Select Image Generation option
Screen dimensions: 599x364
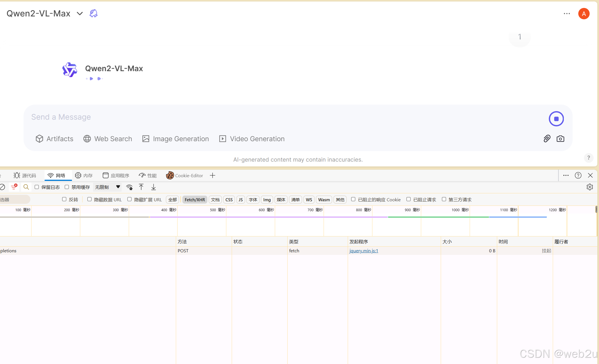tap(176, 139)
